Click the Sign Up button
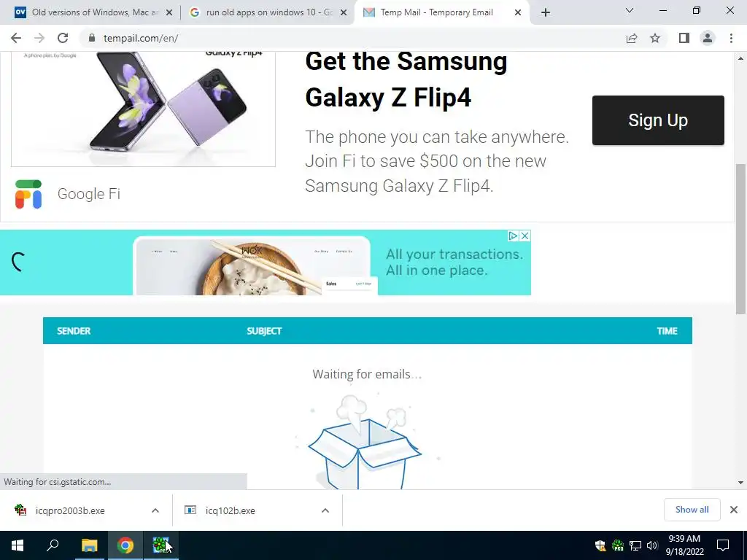Screen dimensions: 747x560 [658, 120]
